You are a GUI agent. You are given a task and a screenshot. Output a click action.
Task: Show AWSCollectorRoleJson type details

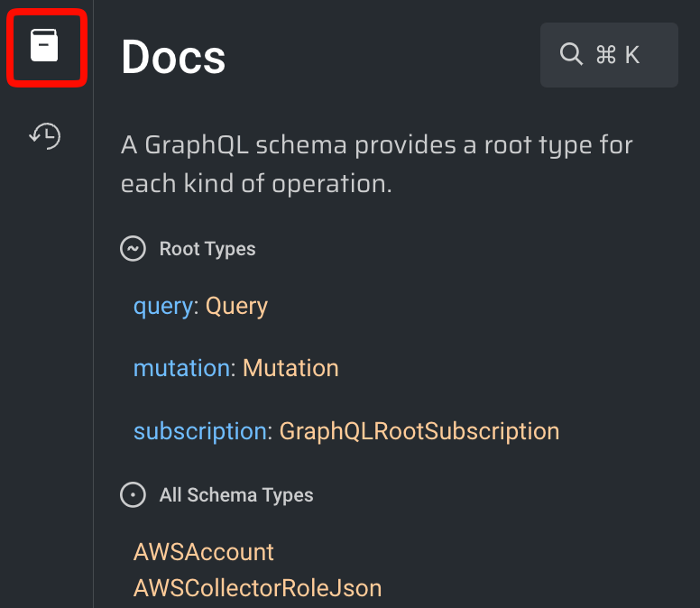(x=257, y=589)
